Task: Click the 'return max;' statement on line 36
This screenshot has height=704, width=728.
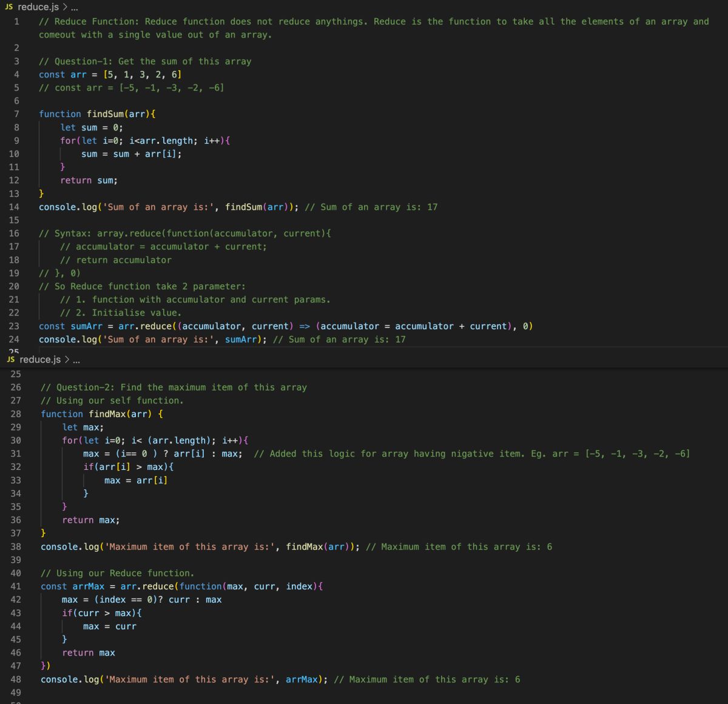Action: (91, 520)
